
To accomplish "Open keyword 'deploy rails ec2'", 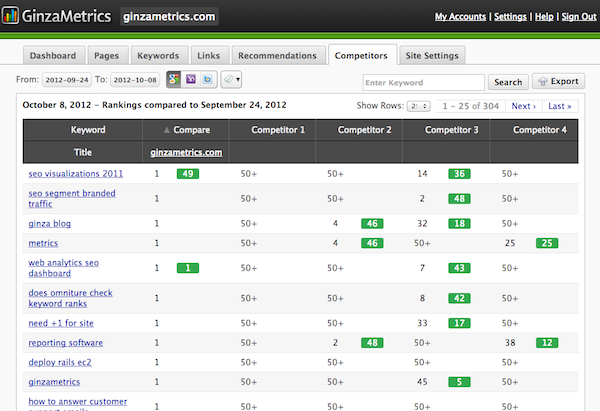I will point(60,362).
